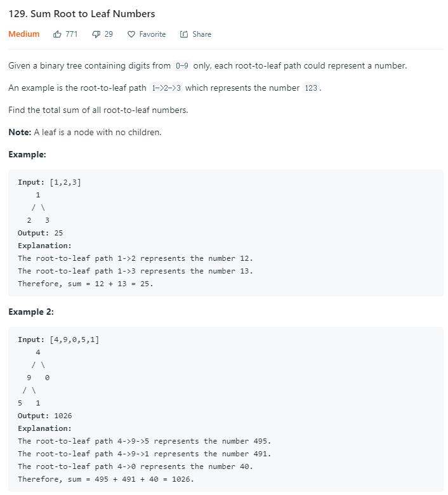
Task: Click the Share text label
Action: [x=202, y=34]
